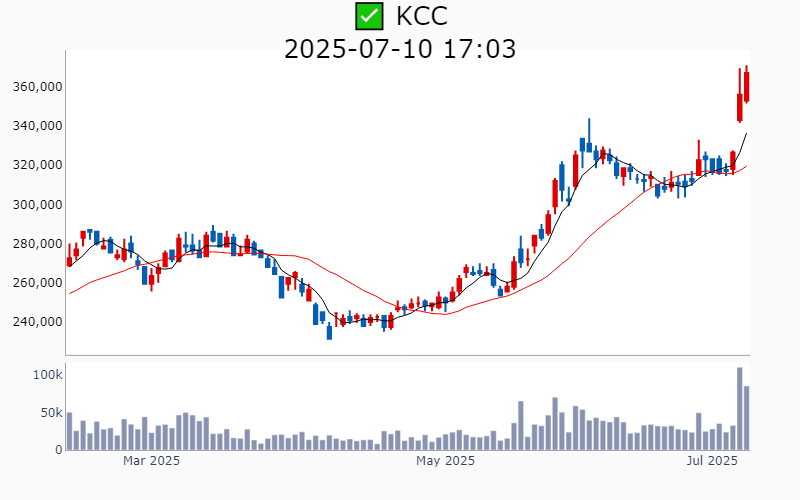The image size is (800, 500).
Task: Click the 0 volume axis label
Action: point(59,450)
